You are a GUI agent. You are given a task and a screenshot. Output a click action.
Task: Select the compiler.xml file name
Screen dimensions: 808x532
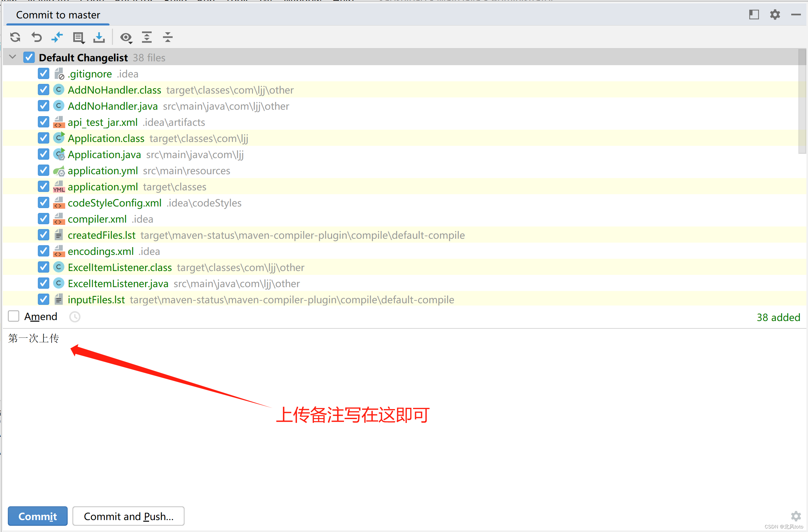tap(97, 219)
